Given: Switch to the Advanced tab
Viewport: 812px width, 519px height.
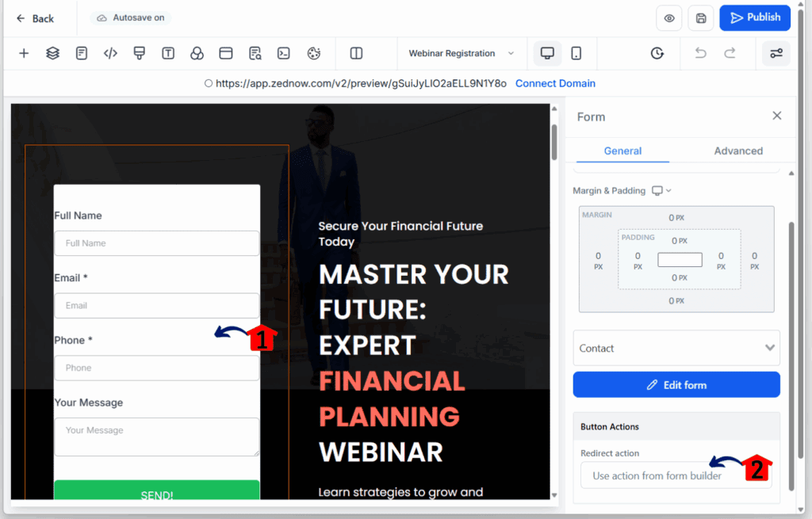Looking at the screenshot, I should (738, 151).
